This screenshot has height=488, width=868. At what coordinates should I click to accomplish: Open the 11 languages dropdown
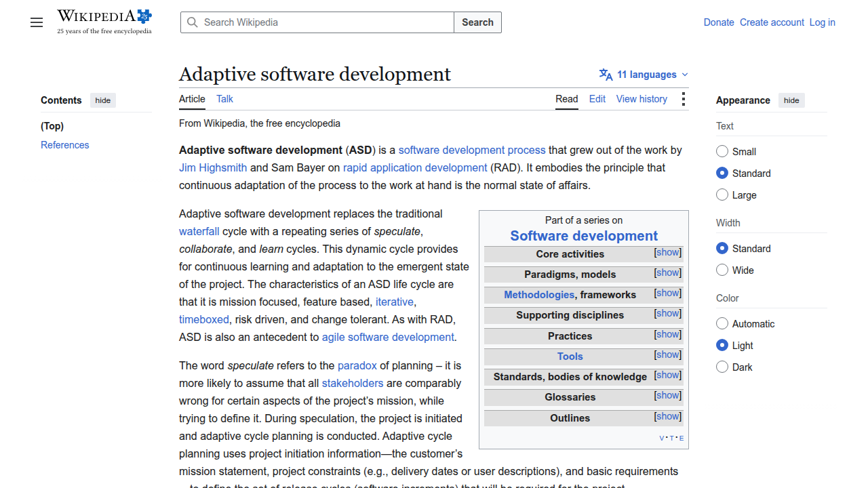click(x=644, y=75)
